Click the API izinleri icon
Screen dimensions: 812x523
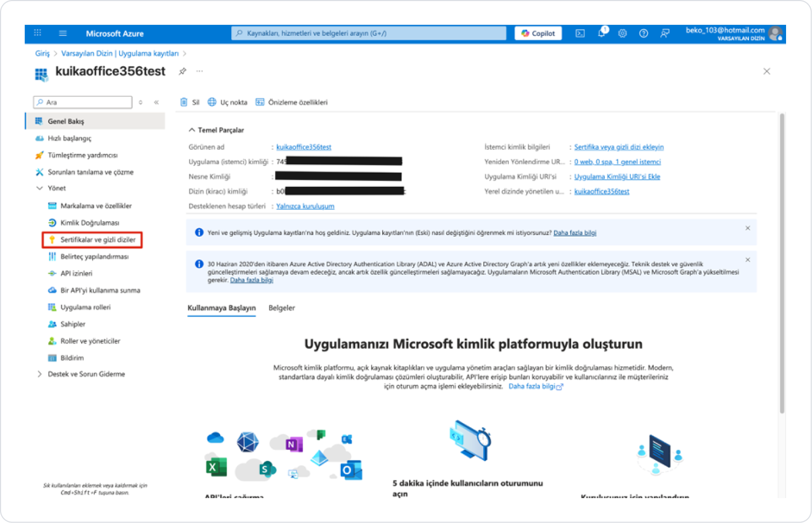click(52, 274)
